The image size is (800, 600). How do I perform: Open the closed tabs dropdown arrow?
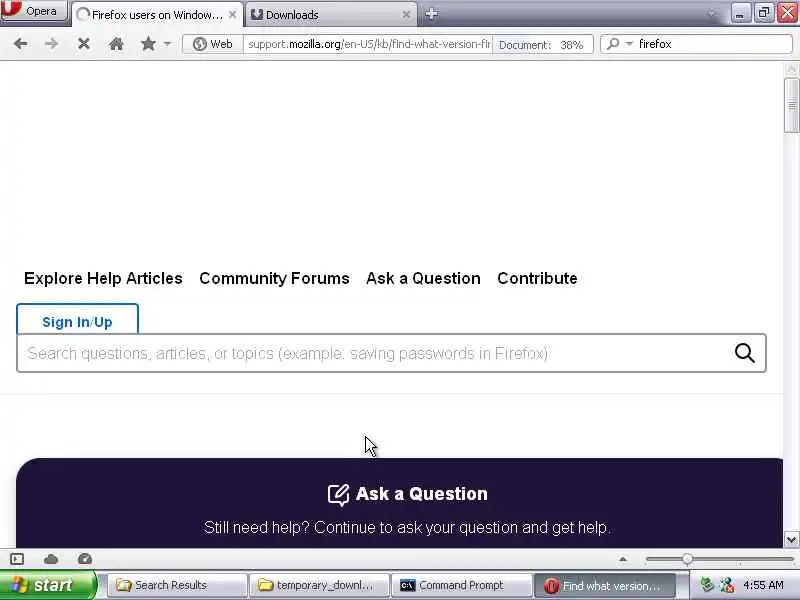tap(712, 14)
